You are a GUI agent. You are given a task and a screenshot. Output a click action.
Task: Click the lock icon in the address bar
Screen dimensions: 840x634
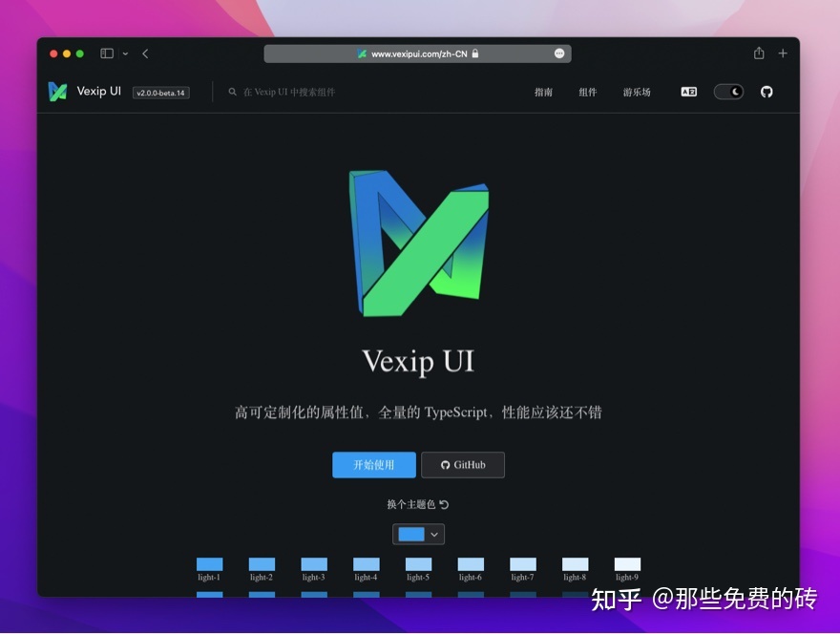[475, 53]
